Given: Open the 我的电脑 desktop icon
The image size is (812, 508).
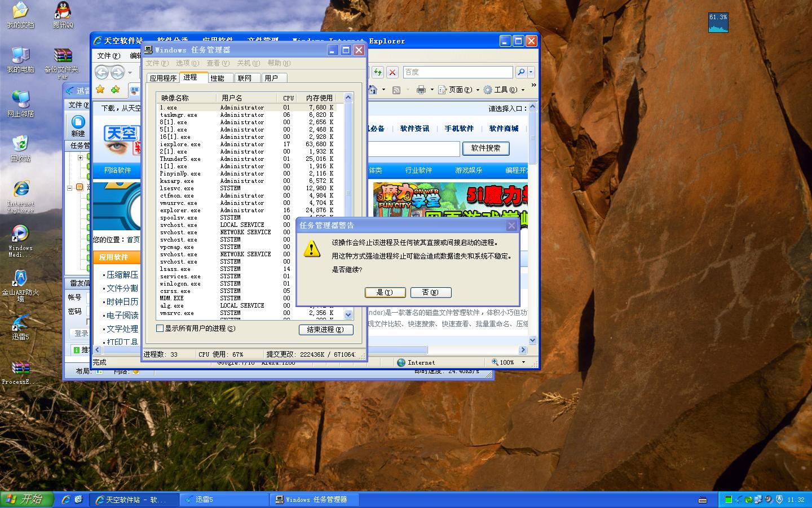Looking at the screenshot, I should [x=20, y=60].
